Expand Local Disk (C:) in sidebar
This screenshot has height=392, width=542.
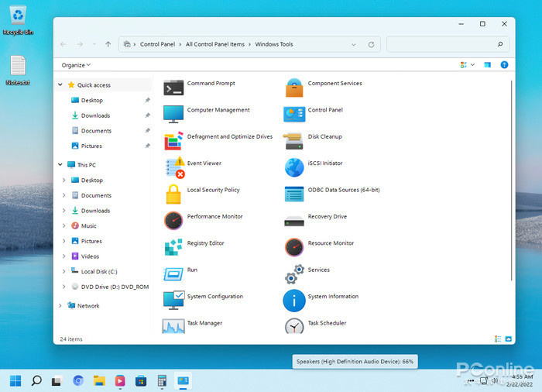coord(64,271)
